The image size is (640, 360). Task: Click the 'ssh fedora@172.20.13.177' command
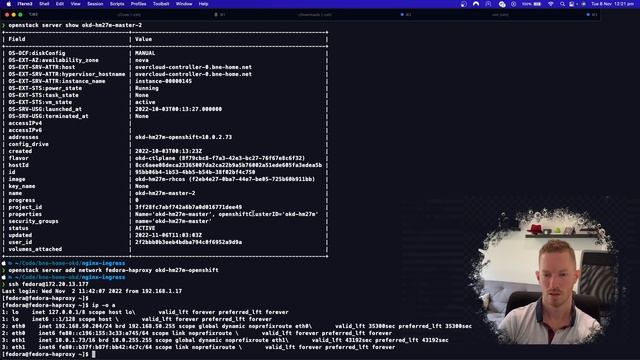pos(48,284)
